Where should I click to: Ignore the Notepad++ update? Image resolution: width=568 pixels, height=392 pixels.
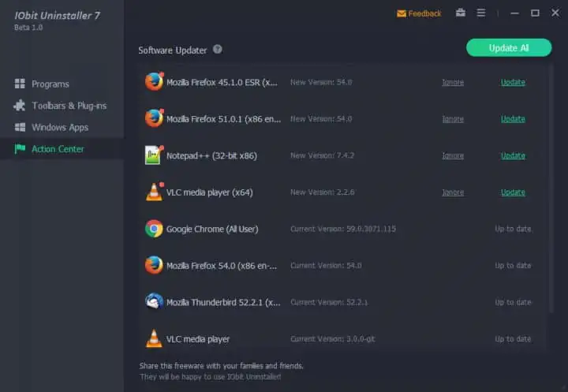pyautogui.click(x=453, y=156)
